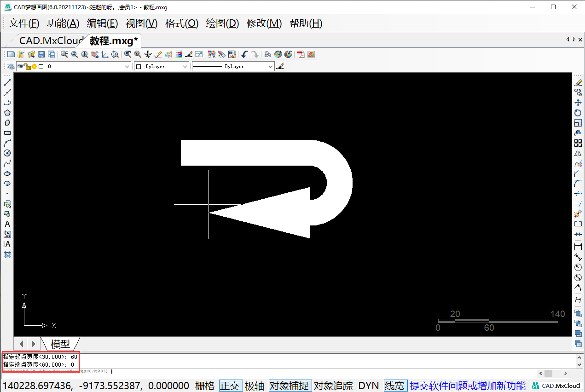Viewport: 585px width, 392px height.
Task: Select the Hatch fill tool
Action: 7,254
